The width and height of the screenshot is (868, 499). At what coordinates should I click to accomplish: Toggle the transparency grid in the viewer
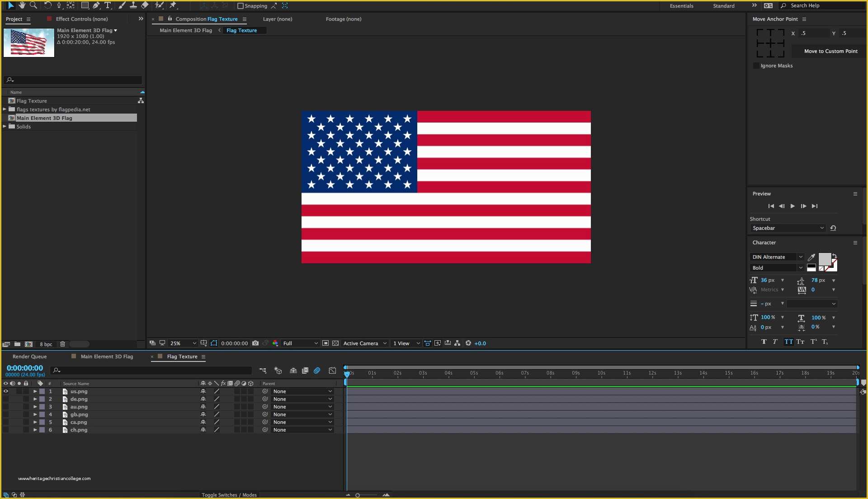click(x=335, y=343)
